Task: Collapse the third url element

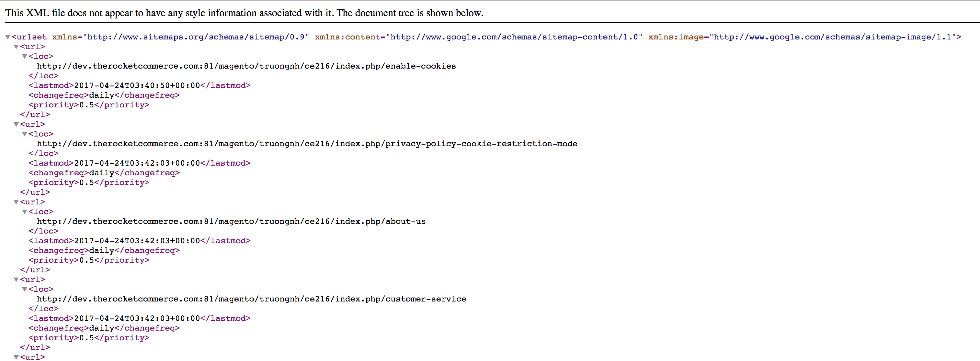Action: click(16, 202)
